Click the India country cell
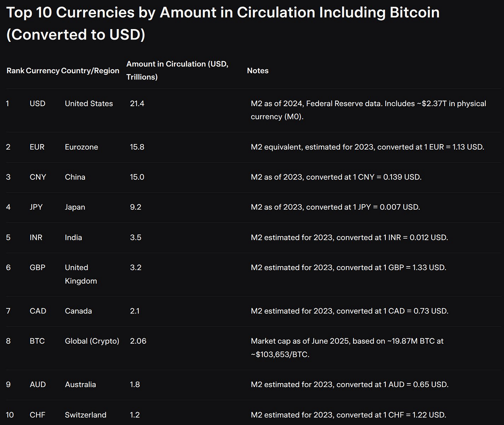 73,237
